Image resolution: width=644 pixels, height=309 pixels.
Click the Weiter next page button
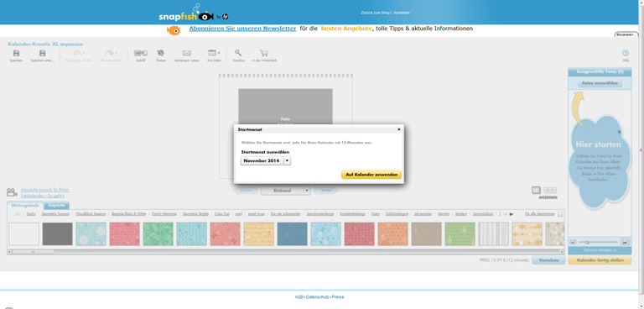325,191
